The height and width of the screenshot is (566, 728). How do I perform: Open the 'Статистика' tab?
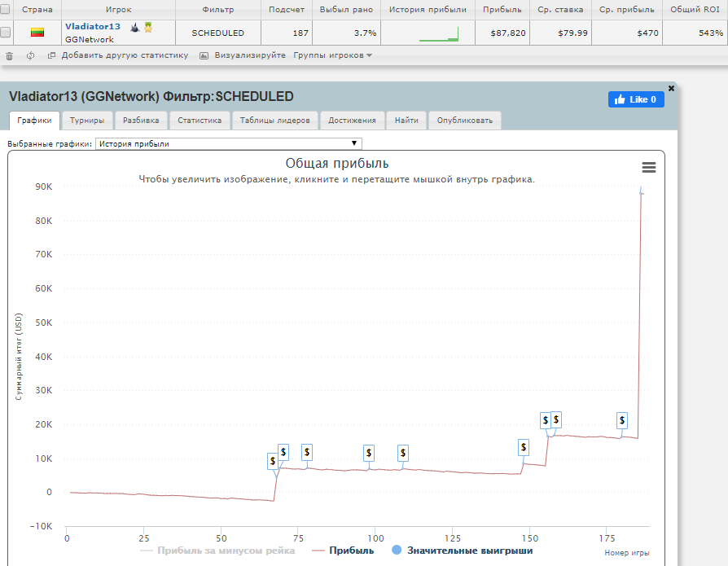pyautogui.click(x=200, y=121)
